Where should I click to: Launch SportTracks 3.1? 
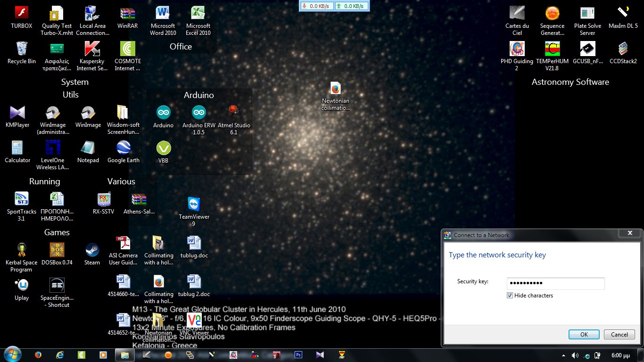22,206
